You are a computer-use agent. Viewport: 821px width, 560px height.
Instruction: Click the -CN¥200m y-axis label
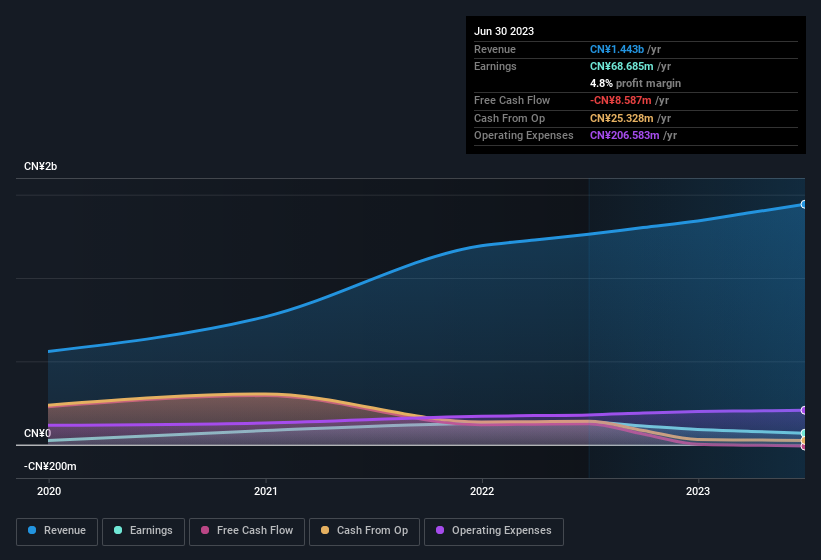pyautogui.click(x=50, y=466)
